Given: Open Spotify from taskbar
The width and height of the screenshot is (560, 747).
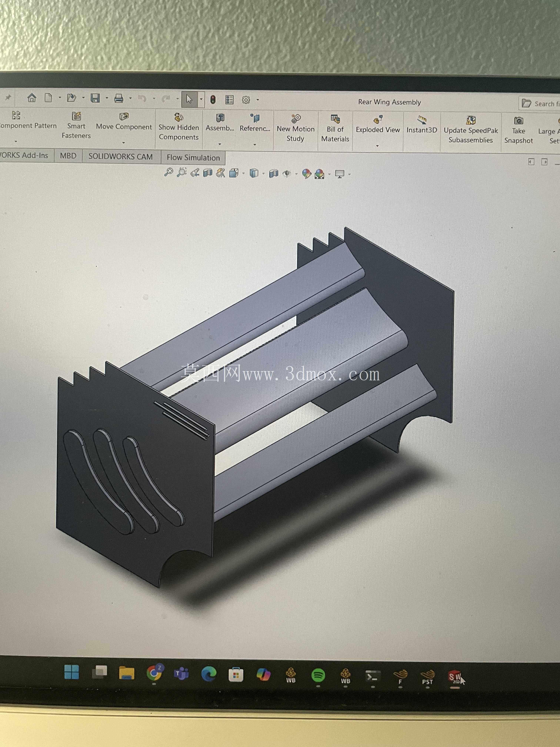Looking at the screenshot, I should [318, 675].
